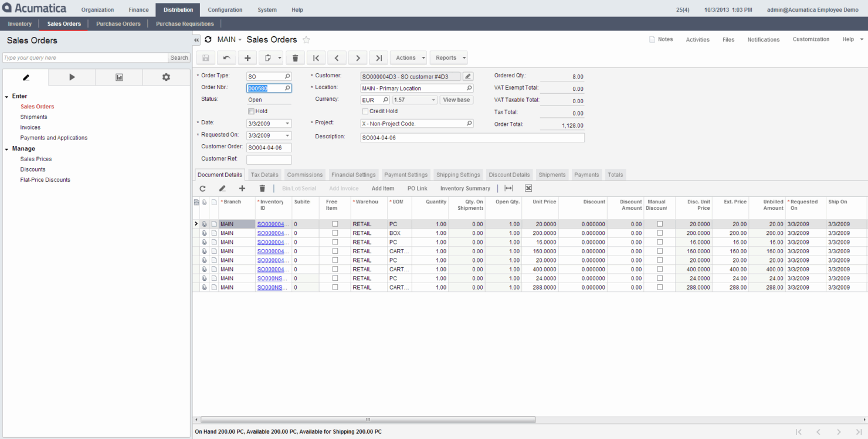Open the first Inventory ID link

272,223
